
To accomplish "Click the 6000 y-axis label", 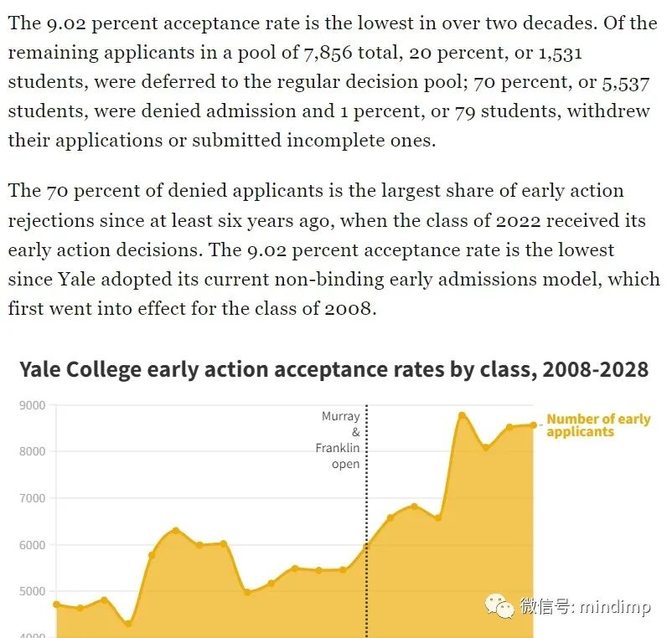I will pos(33,545).
